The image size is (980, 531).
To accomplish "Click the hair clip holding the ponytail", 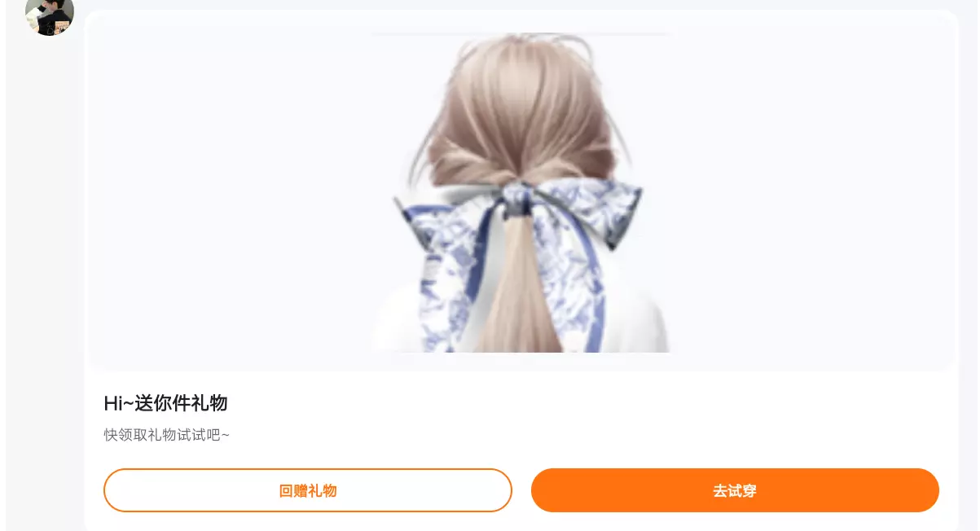I will (x=517, y=205).
